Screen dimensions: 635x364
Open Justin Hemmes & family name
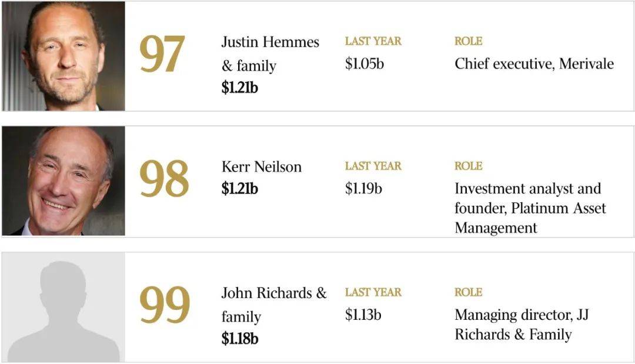[270, 54]
